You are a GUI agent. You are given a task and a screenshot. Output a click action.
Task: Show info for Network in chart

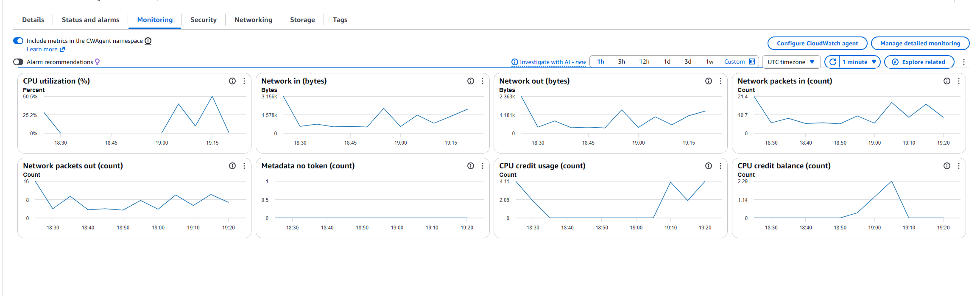tap(471, 81)
